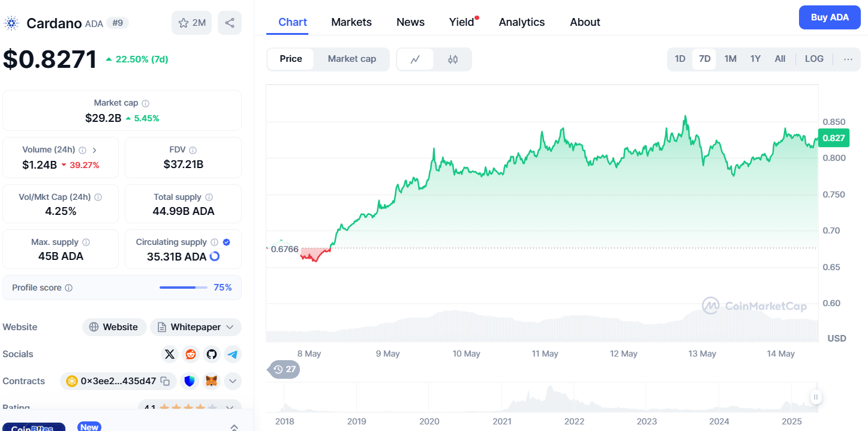Click the star watchlist button showing 2M

(191, 23)
